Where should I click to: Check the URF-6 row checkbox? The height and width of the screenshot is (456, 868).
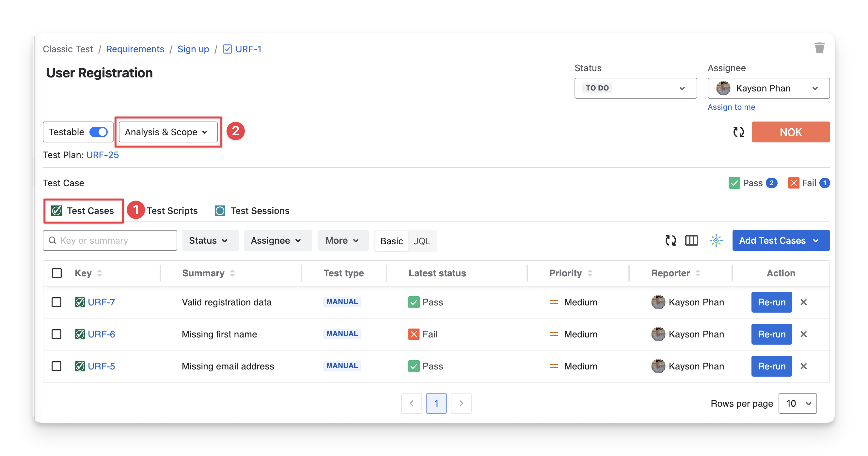pyautogui.click(x=56, y=334)
